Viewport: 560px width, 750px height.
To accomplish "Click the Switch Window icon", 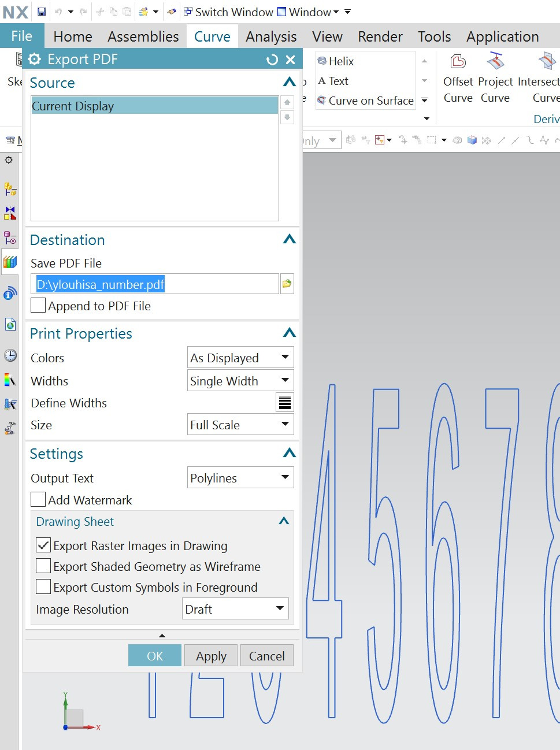I will tap(188, 12).
